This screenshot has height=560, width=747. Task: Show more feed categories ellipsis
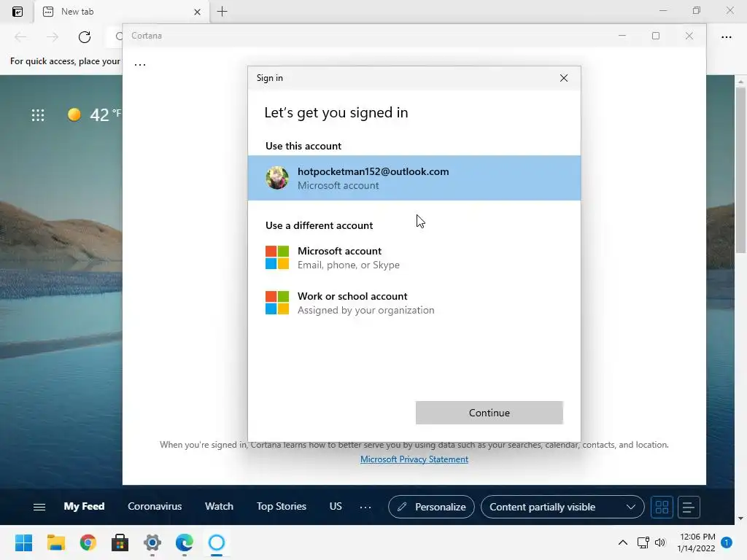coord(365,507)
